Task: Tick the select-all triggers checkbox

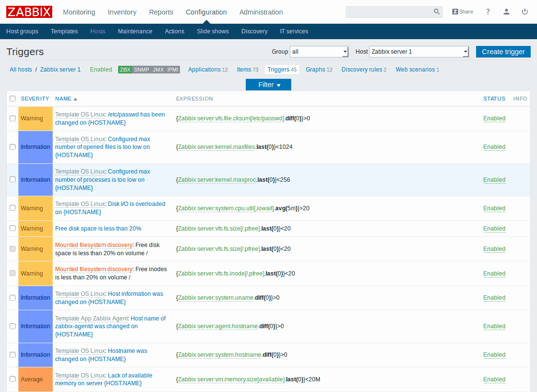Action: [x=13, y=99]
